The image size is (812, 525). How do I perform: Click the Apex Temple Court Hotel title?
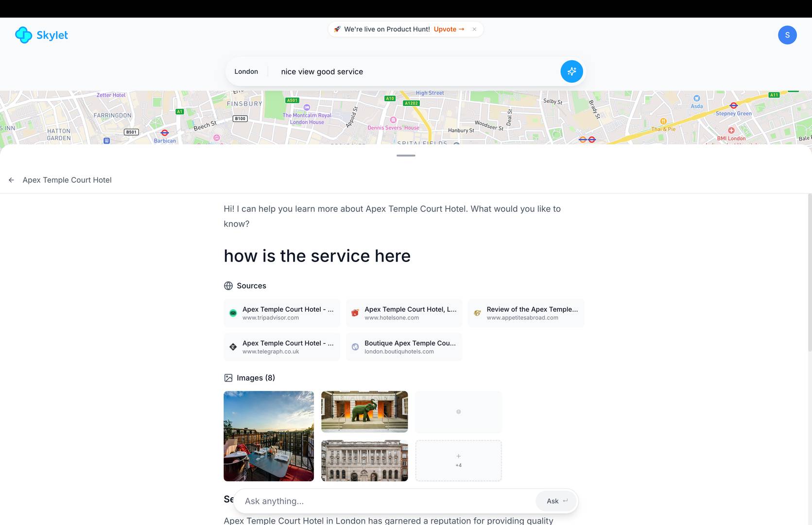point(67,180)
